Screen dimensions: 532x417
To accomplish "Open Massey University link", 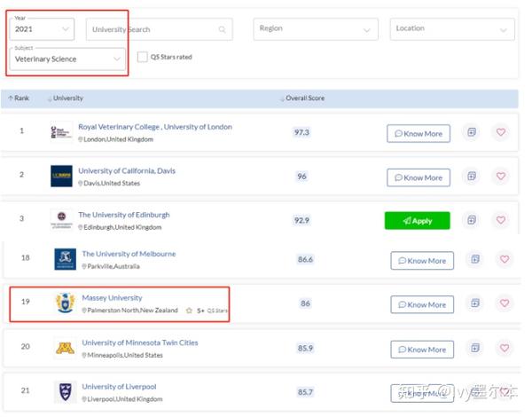I will (112, 298).
